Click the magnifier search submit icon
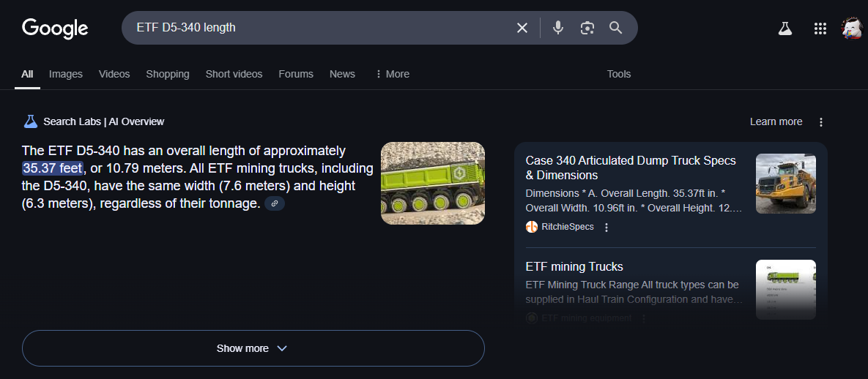 click(x=616, y=28)
